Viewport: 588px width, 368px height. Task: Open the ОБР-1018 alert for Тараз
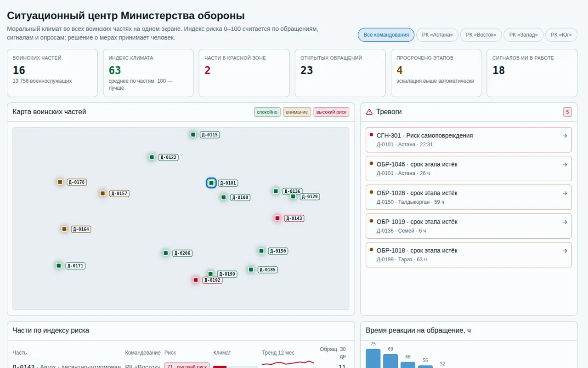tap(469, 255)
